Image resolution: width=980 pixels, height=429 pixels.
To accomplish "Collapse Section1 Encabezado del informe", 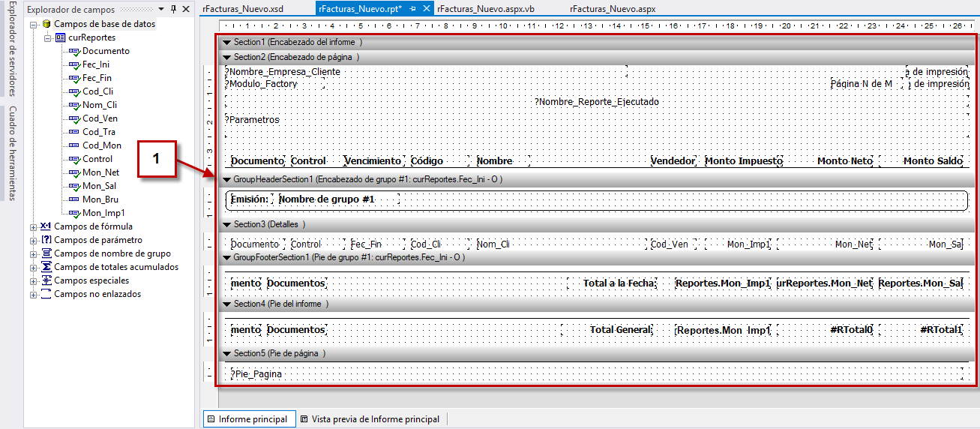I will point(226,43).
